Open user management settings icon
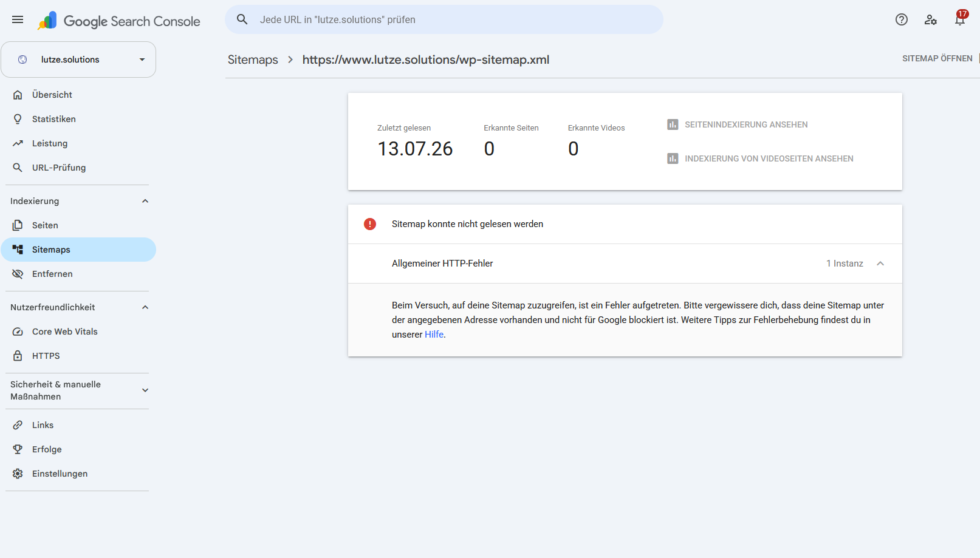The width and height of the screenshot is (980, 558). pyautogui.click(x=931, y=19)
